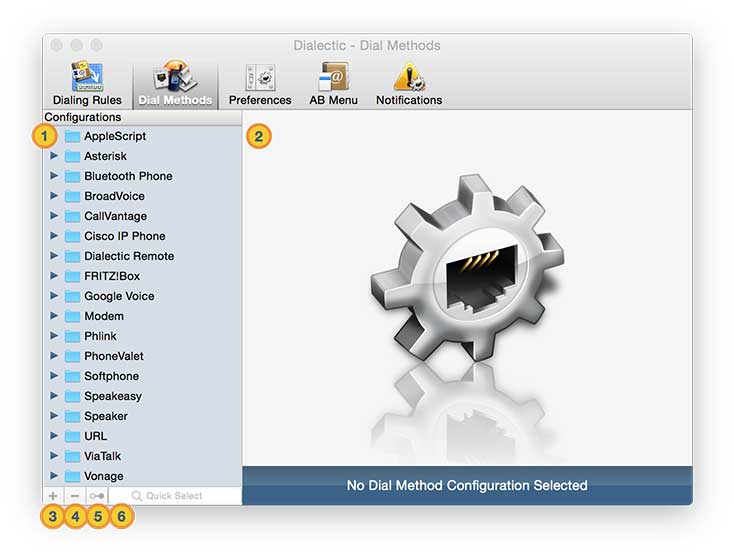Screen dimensions: 734x555
Task: Select the Asterisk row label
Action: pos(105,156)
